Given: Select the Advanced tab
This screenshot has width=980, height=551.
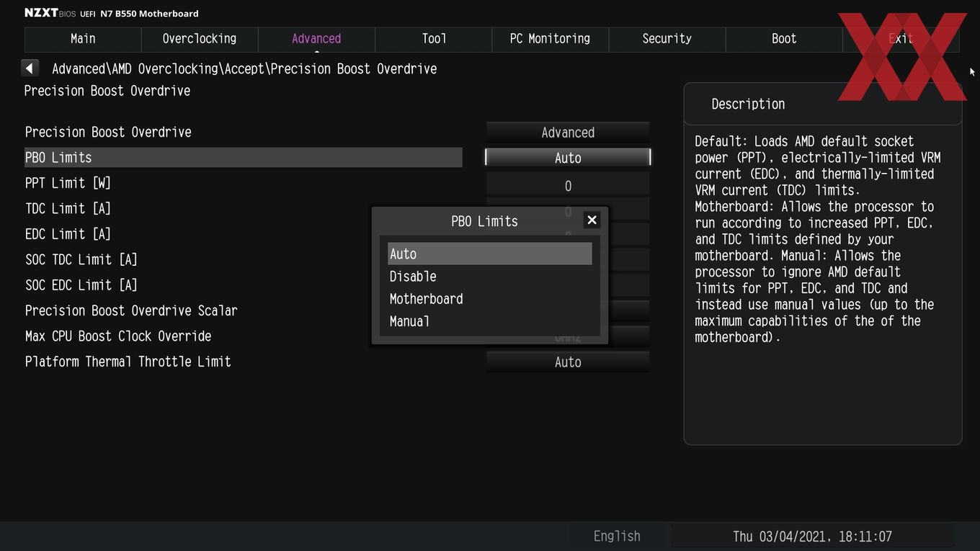Looking at the screenshot, I should [x=316, y=39].
